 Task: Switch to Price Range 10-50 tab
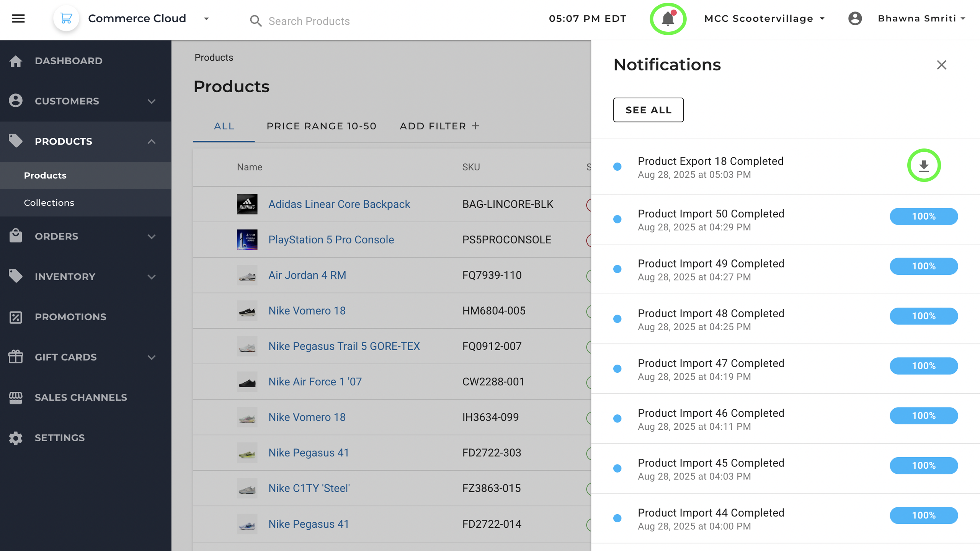pyautogui.click(x=321, y=126)
